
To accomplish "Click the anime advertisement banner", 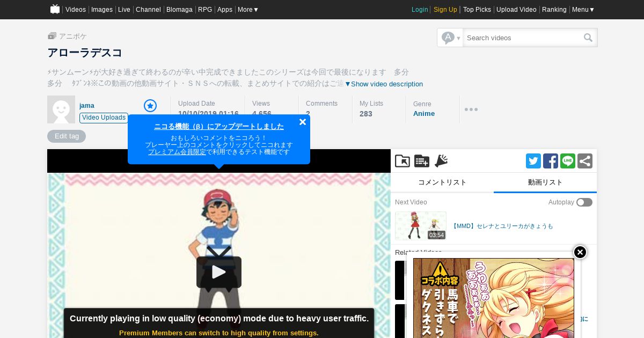I will click(x=494, y=298).
